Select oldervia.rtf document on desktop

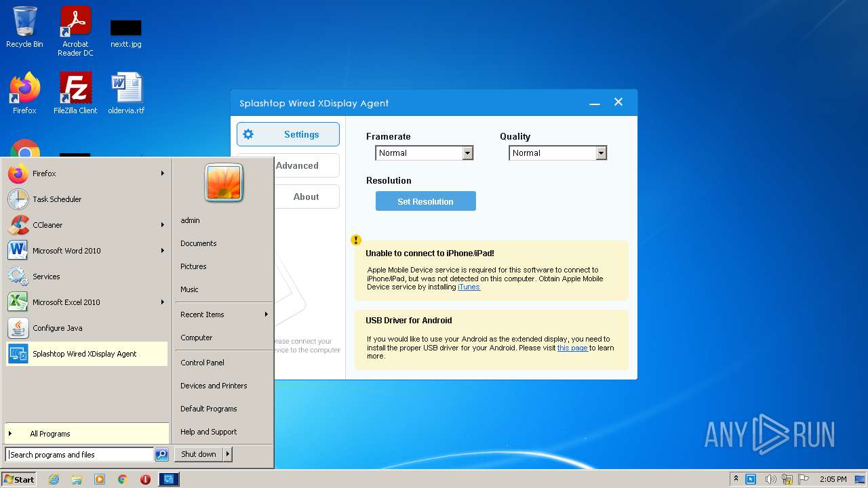coord(126,93)
